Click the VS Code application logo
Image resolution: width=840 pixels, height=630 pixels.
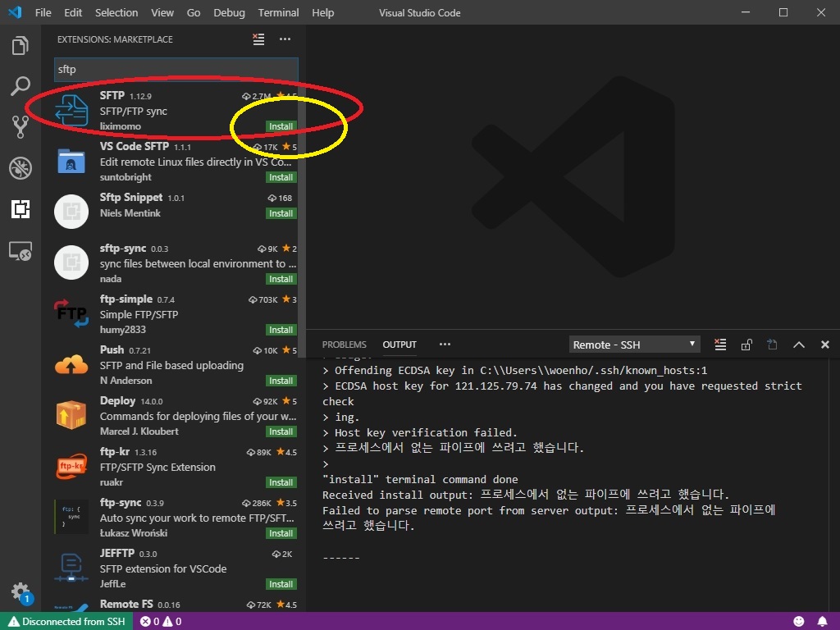tap(15, 12)
